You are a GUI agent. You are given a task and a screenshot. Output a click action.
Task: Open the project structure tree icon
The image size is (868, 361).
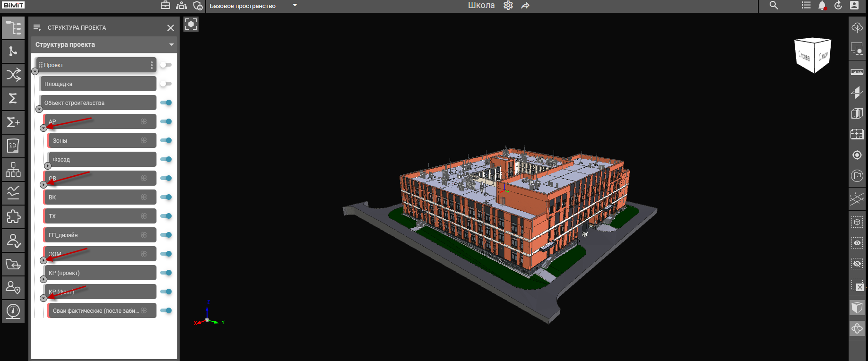13,28
